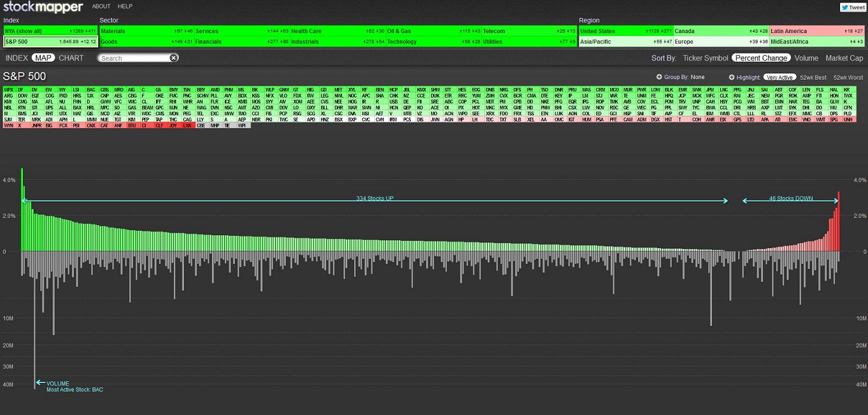This screenshot has height=415, width=868.
Task: Select the FCX ticker cell
Action: 64,126
